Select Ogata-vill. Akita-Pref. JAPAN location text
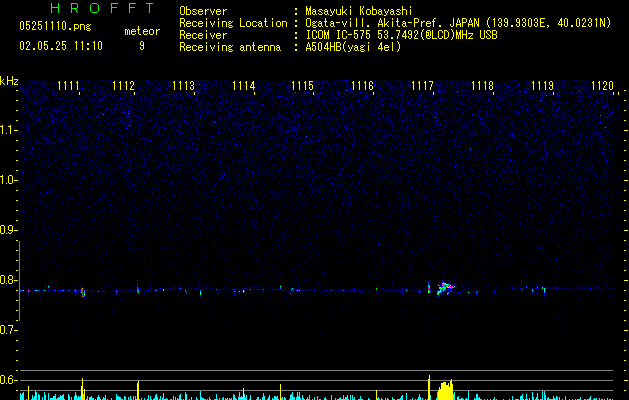Screen dimensions: 629x400 (393, 23)
